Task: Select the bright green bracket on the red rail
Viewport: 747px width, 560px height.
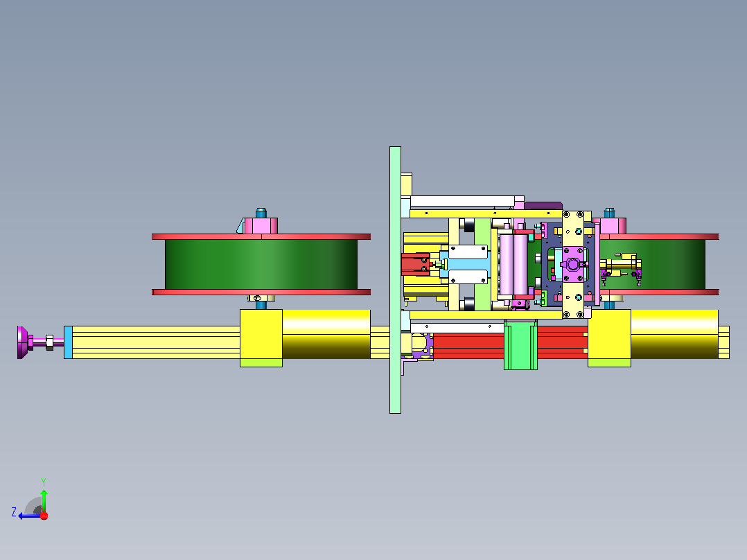Action: click(x=520, y=345)
